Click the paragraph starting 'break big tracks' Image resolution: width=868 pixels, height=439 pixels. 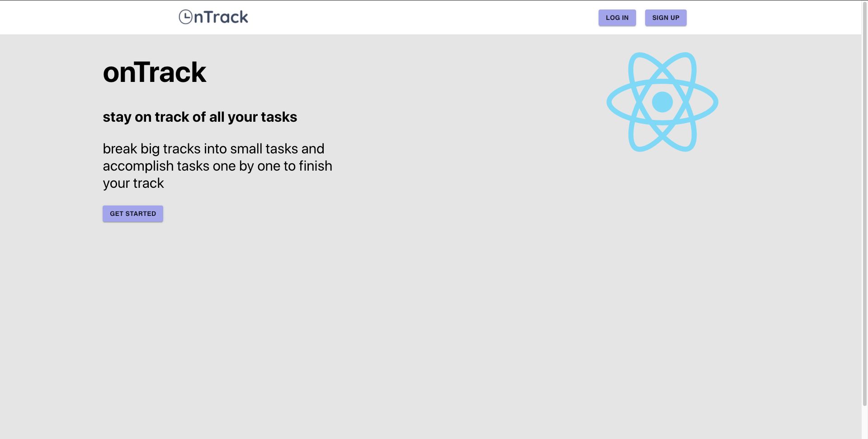[x=217, y=166]
